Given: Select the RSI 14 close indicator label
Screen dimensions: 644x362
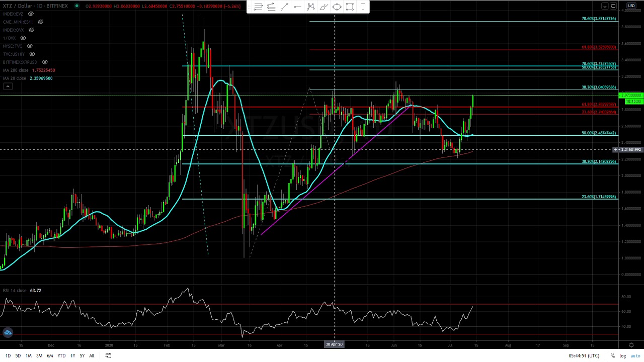Looking at the screenshot, I should (15, 291).
